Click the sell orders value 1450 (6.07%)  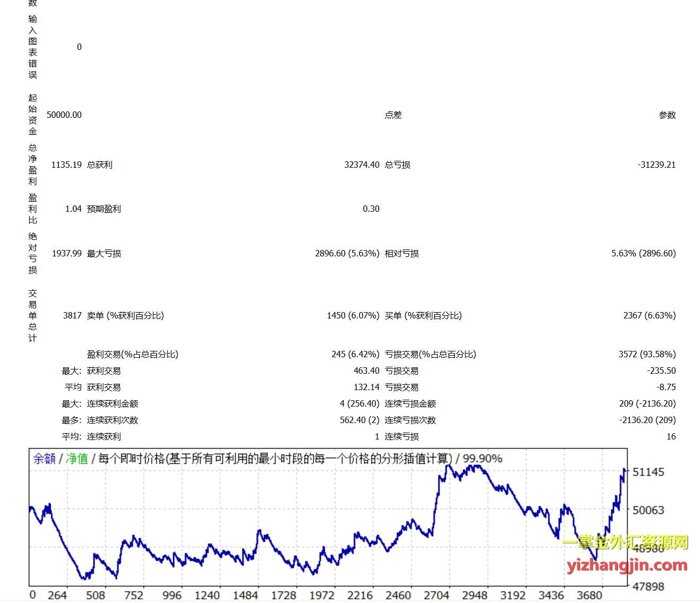tap(353, 316)
